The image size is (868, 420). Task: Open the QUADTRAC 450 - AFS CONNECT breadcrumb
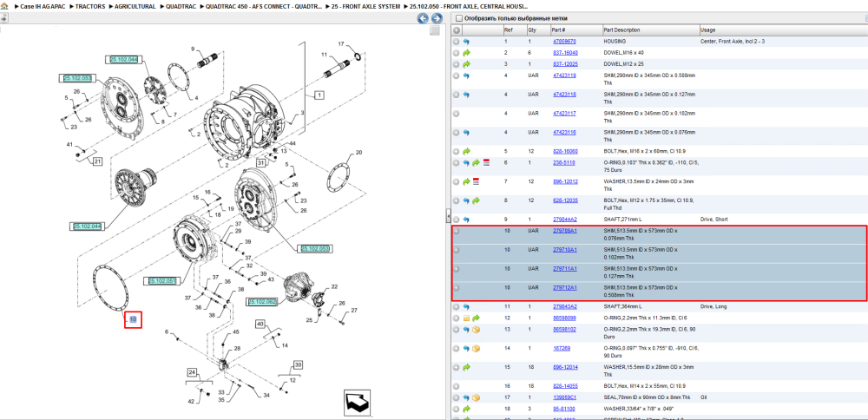264,6
